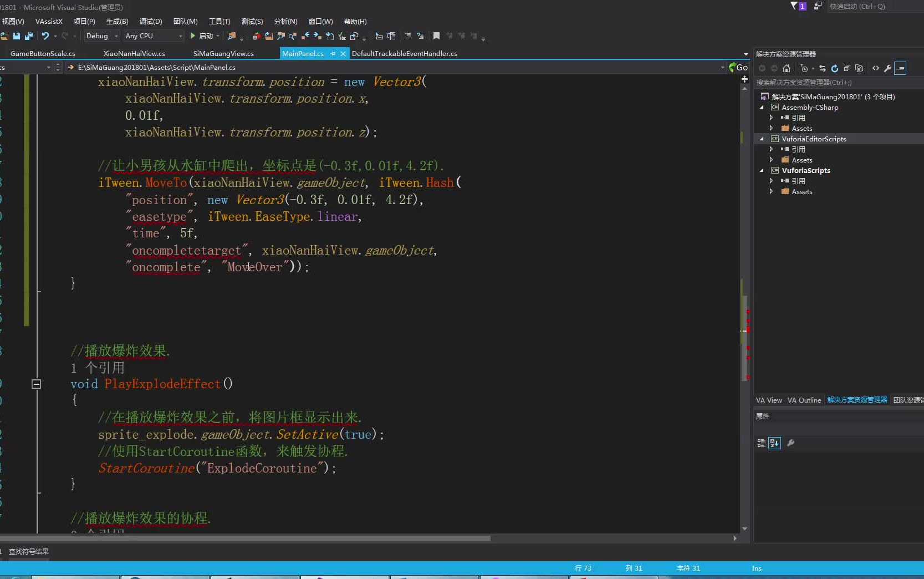
Task: Click the Pending Changes Filter clock icon
Action: [804, 68]
